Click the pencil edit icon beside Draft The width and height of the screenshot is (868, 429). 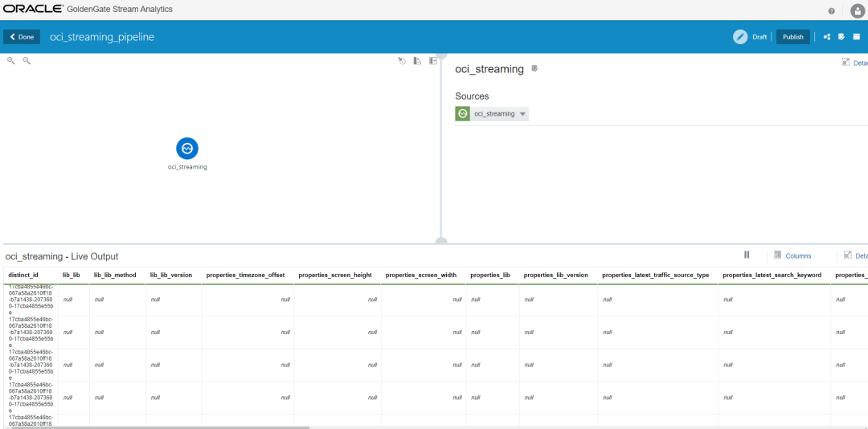(x=740, y=37)
